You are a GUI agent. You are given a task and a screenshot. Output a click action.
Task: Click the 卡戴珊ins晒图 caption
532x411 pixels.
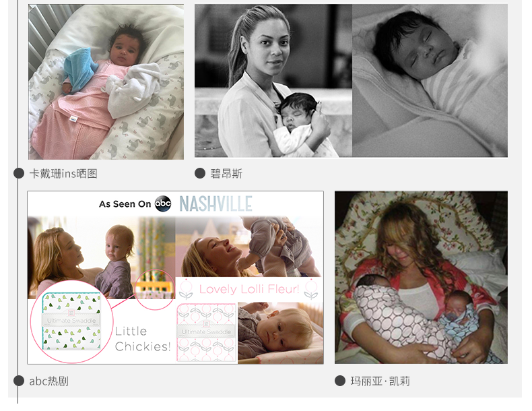coord(63,173)
